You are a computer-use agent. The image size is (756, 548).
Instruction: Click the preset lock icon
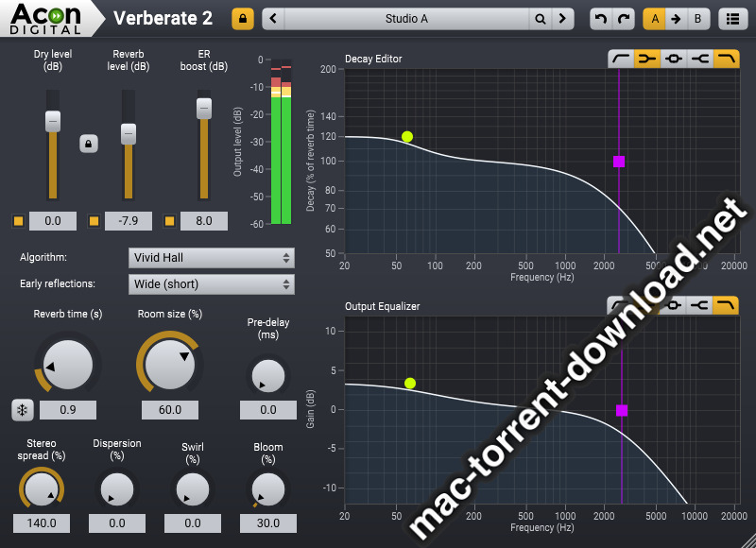click(243, 19)
